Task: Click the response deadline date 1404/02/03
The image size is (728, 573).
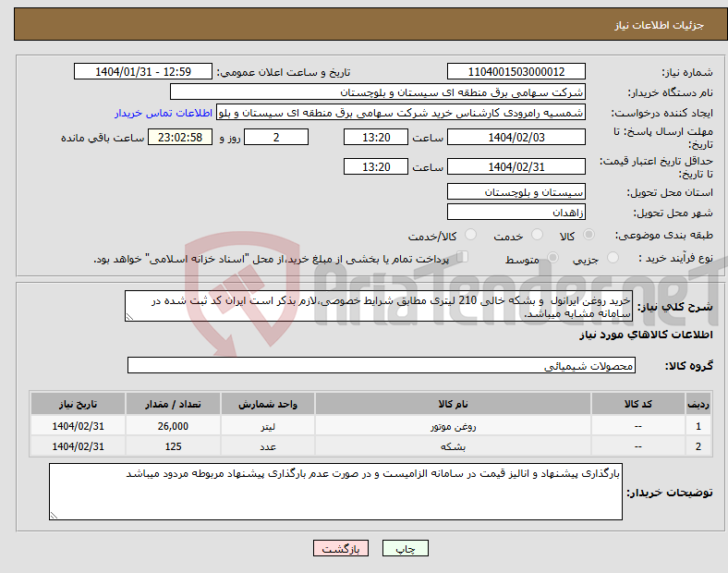Action: (x=516, y=138)
